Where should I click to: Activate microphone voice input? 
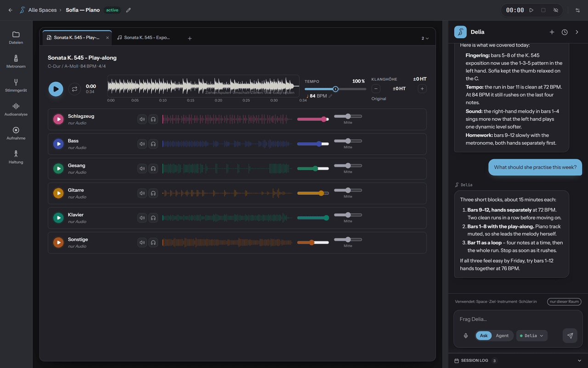pyautogui.click(x=466, y=336)
